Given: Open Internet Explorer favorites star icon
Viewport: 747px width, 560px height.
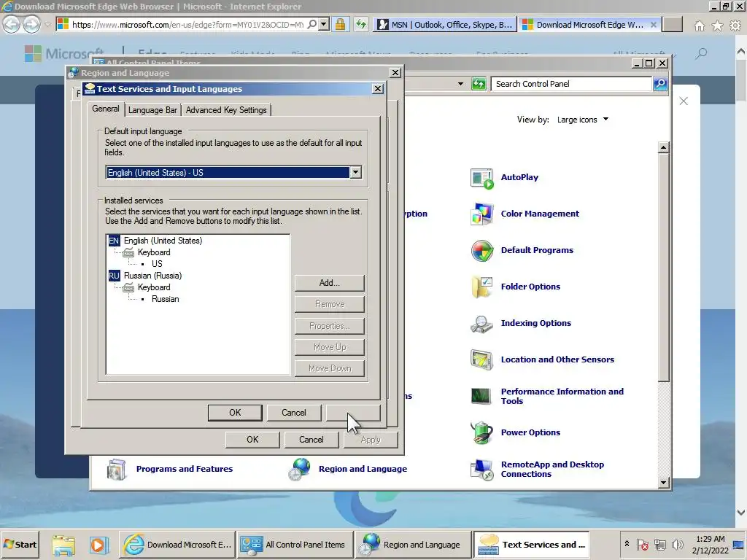Looking at the screenshot, I should (718, 26).
